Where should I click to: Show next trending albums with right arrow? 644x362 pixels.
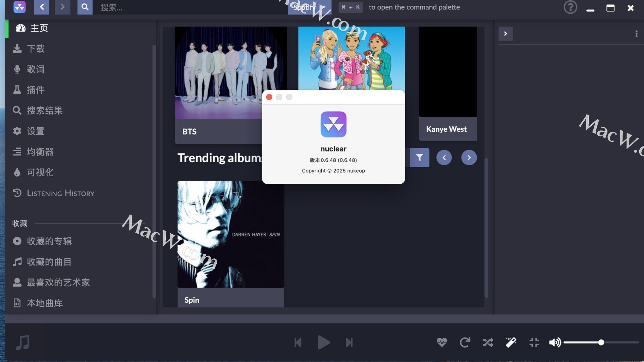tap(469, 158)
